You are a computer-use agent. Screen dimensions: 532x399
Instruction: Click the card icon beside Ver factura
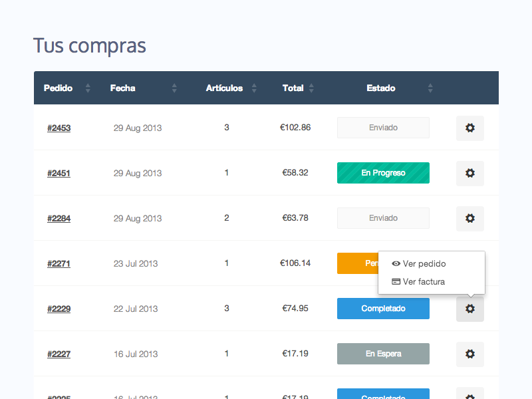click(396, 282)
